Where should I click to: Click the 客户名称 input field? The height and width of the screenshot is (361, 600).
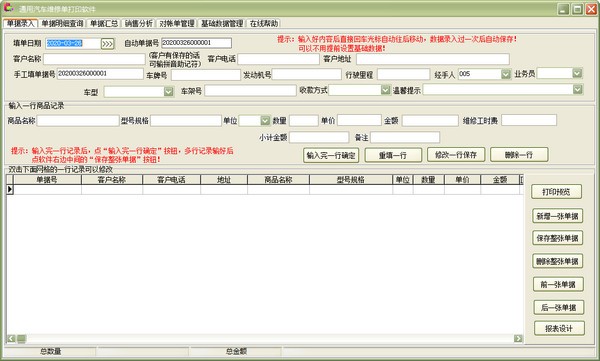point(94,59)
